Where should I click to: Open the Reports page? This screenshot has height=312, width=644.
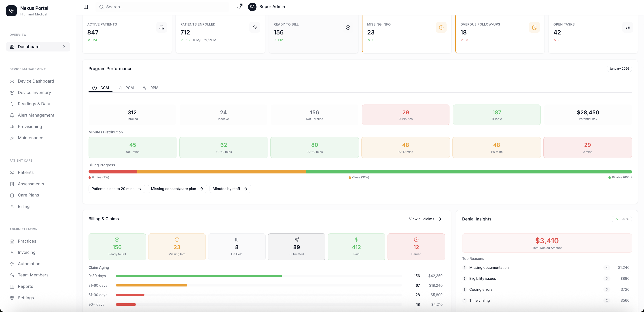click(25, 286)
